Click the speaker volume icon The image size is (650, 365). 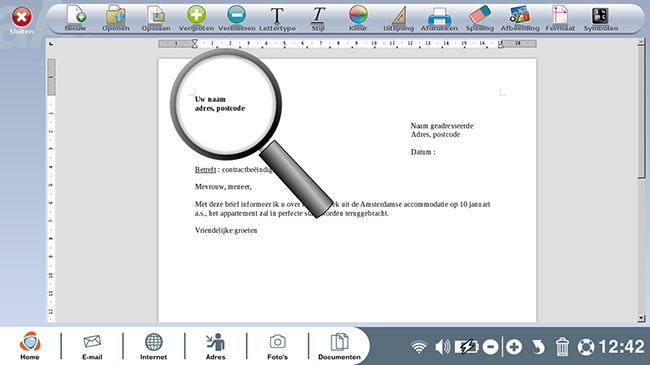(x=442, y=347)
